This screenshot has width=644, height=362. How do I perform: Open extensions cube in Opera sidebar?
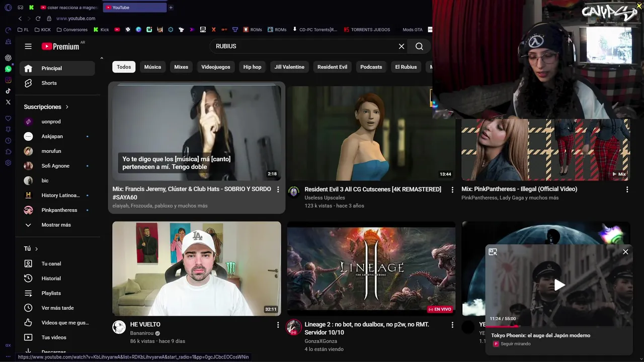(8, 152)
